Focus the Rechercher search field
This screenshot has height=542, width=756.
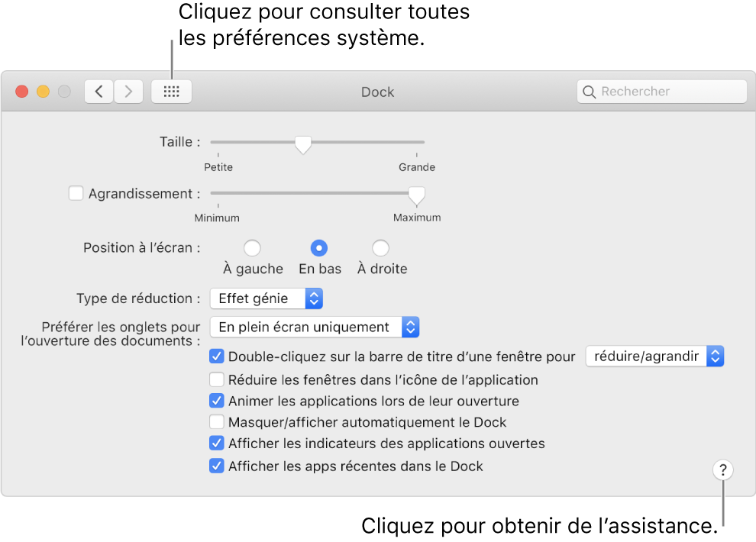[661, 92]
